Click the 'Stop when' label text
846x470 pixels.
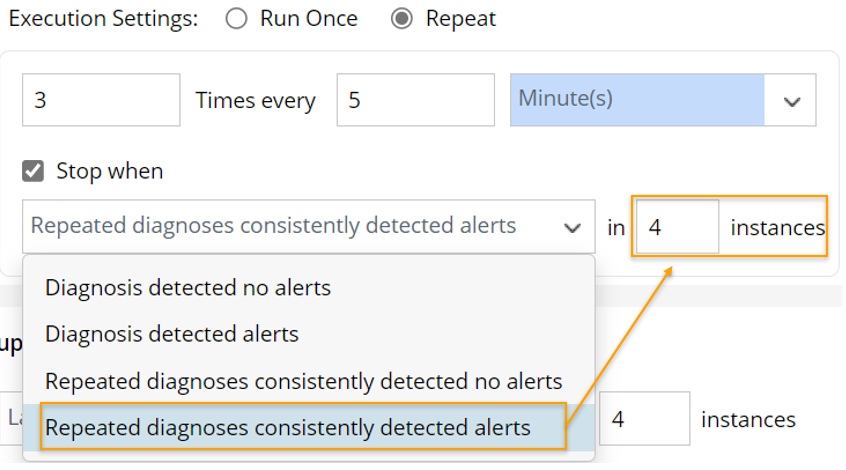[x=109, y=171]
